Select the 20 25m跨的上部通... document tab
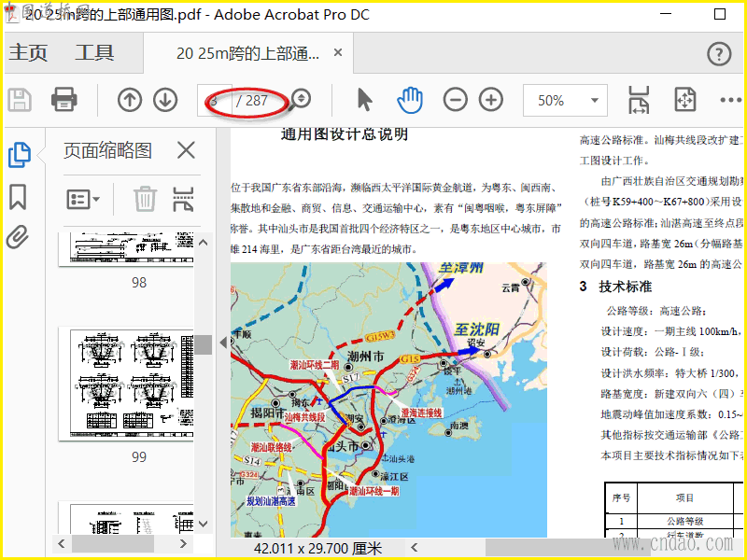747x560 pixels. pos(247,53)
